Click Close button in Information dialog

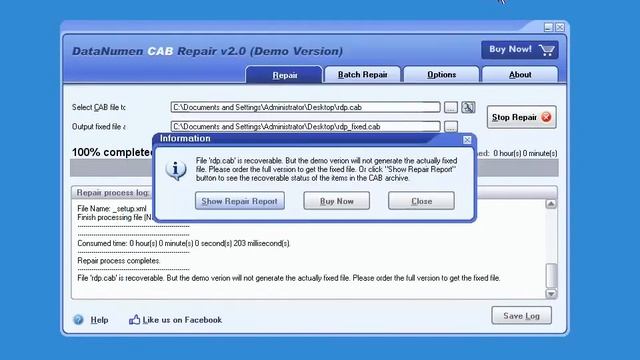[x=421, y=201]
